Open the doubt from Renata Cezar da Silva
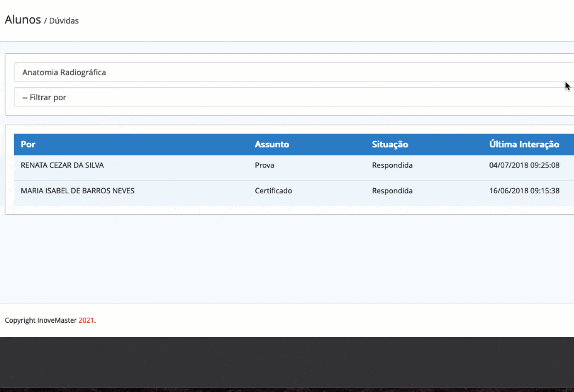Viewport: 574px width, 392px height. click(x=62, y=165)
